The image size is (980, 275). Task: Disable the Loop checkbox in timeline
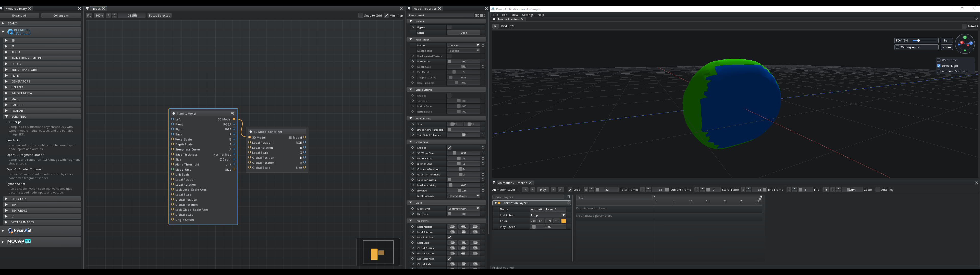click(x=570, y=189)
